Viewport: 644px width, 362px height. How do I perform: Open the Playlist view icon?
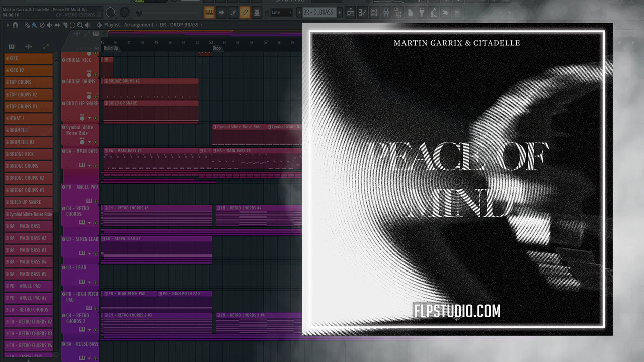click(x=351, y=12)
